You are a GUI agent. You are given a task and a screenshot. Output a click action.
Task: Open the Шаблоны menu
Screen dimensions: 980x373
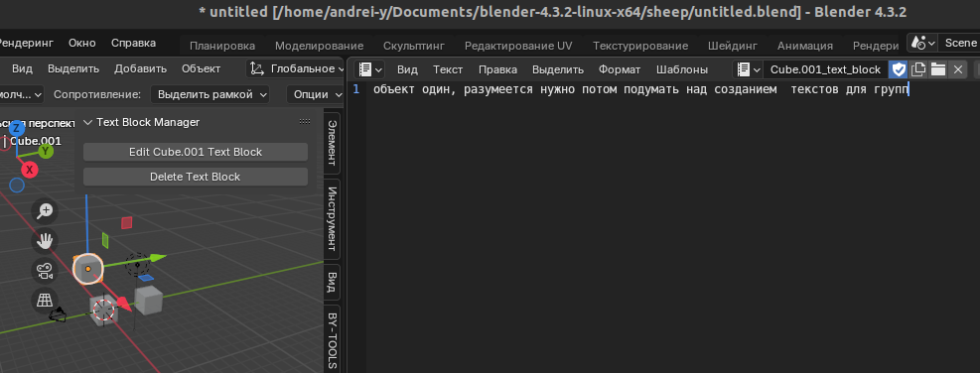tap(682, 69)
